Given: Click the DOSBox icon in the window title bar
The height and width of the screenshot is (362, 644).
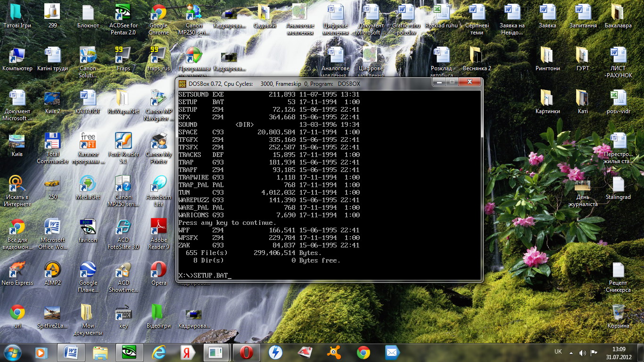Looking at the screenshot, I should (x=182, y=84).
